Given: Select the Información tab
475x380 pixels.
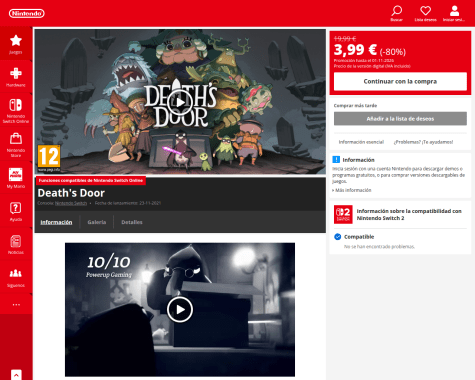Looking at the screenshot, I should click(56, 222).
